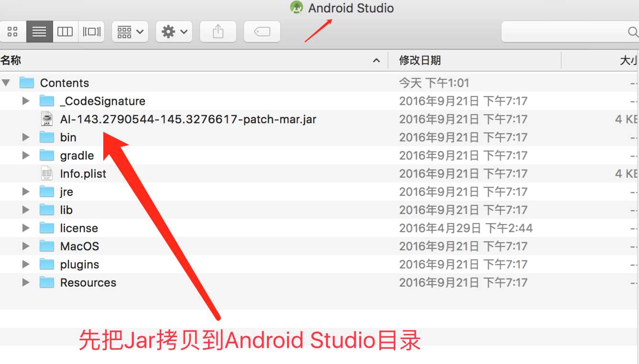Viewport: 639px width, 364px height.
Task: Select the Info.plist file name
Action: pyautogui.click(x=83, y=173)
